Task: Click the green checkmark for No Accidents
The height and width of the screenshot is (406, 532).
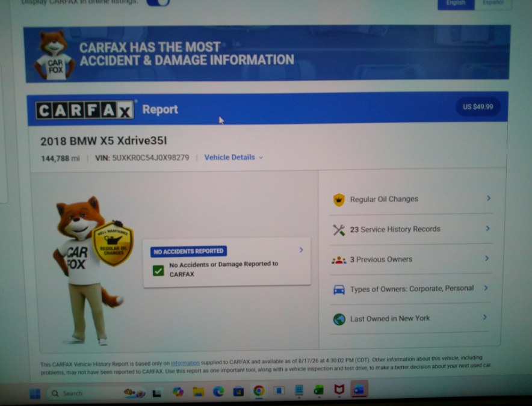Action: [x=158, y=270]
